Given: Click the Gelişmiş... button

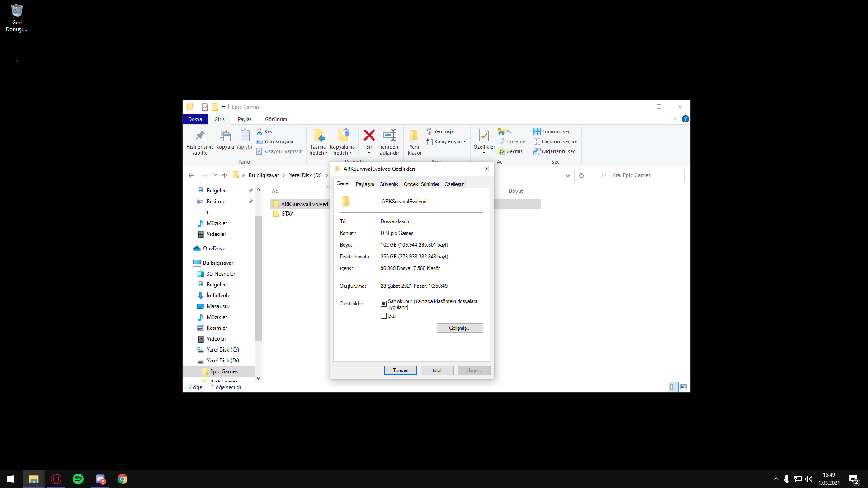Looking at the screenshot, I should point(459,328).
